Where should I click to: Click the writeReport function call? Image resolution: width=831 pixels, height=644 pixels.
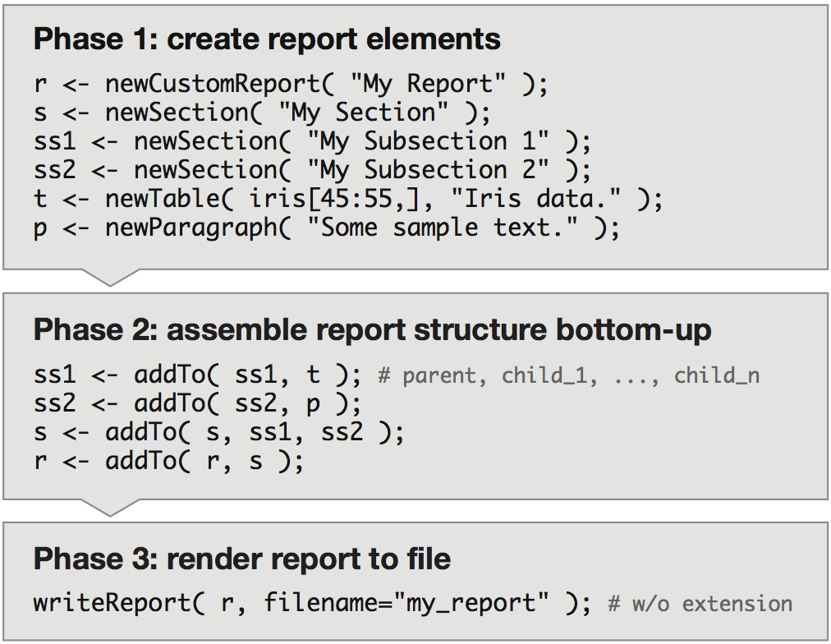tap(312, 604)
